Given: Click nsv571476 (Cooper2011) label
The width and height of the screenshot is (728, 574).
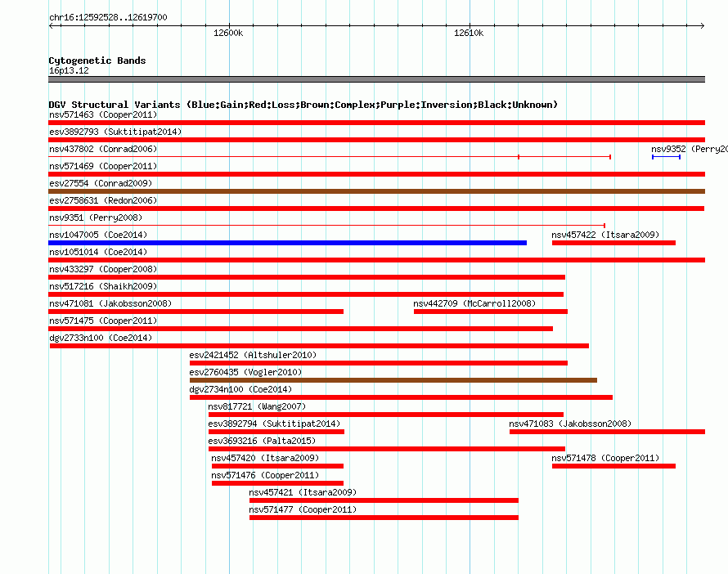Looking at the screenshot, I should click(x=265, y=475).
